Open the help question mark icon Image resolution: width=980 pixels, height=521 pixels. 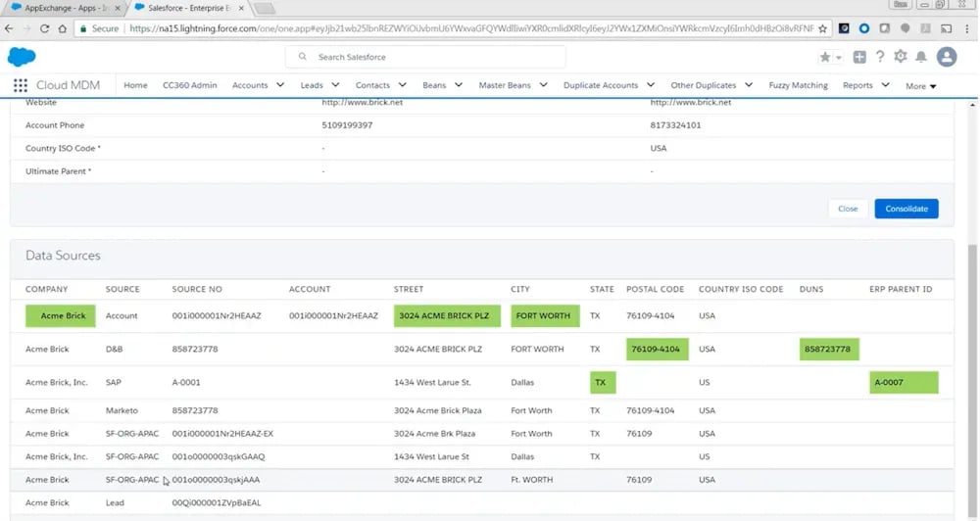[x=880, y=57]
